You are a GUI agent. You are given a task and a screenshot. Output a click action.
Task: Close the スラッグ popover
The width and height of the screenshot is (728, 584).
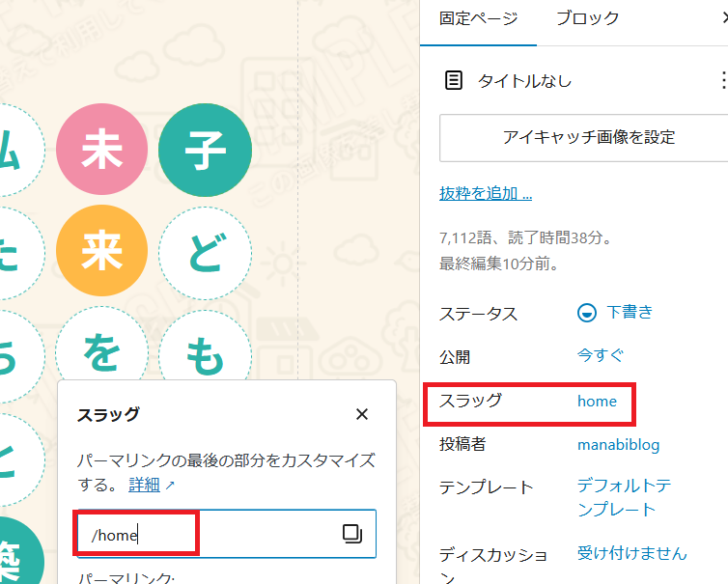click(362, 414)
